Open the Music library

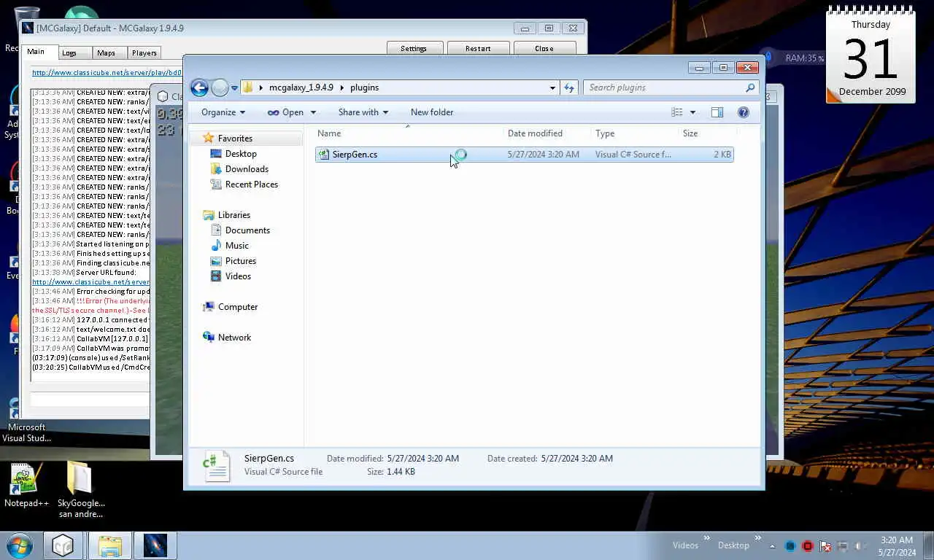236,246
